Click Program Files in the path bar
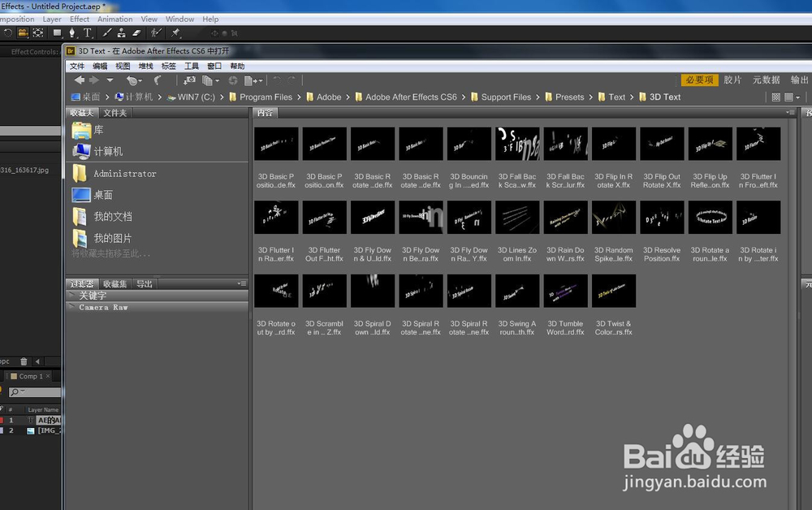This screenshot has width=812, height=510. click(266, 97)
